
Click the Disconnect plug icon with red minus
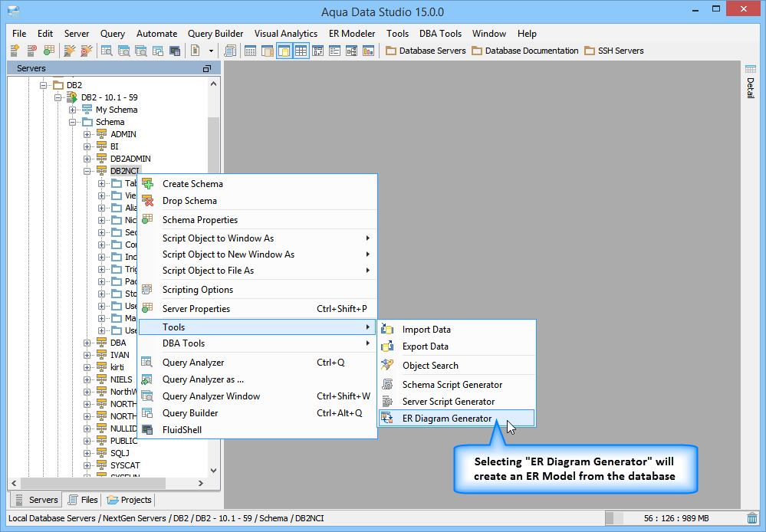click(87, 51)
